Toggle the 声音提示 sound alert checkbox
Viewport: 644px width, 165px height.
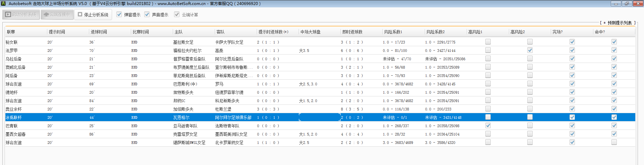pos(147,14)
